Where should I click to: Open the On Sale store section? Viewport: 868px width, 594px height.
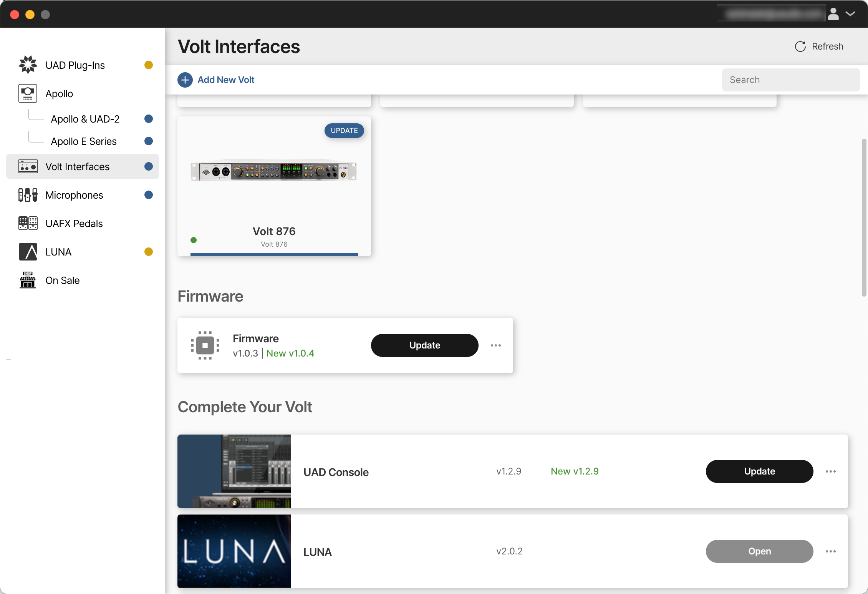pos(62,280)
